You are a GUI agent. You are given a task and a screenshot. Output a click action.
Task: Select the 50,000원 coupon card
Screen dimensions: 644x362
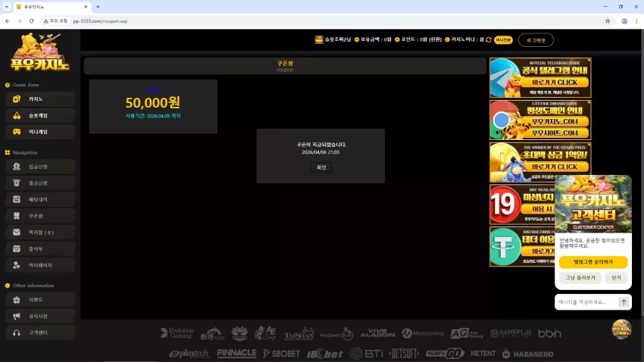[x=153, y=106]
